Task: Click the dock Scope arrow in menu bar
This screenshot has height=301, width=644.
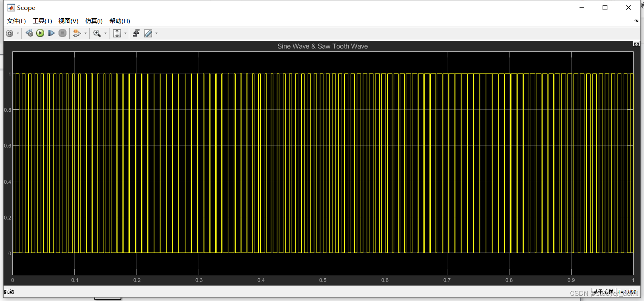Action: 636,21
